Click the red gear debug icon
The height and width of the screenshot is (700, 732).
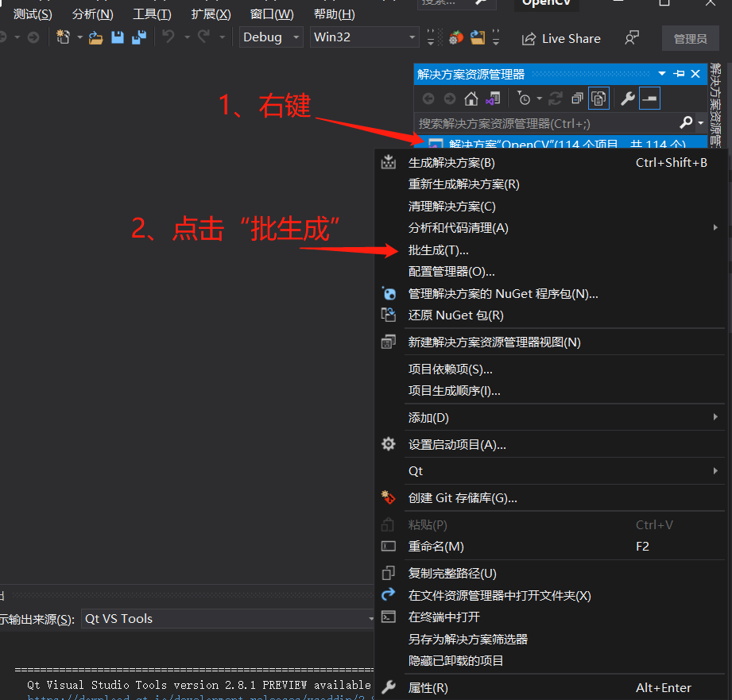[456, 37]
